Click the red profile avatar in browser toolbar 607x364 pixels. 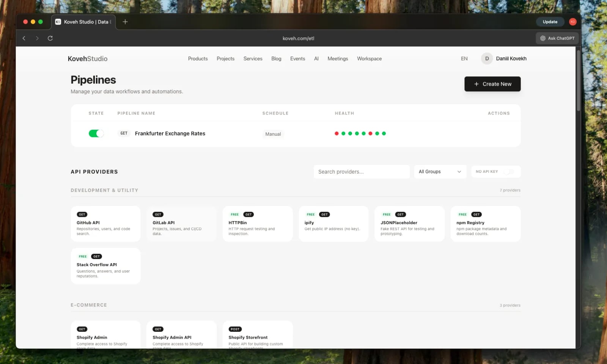(572, 22)
